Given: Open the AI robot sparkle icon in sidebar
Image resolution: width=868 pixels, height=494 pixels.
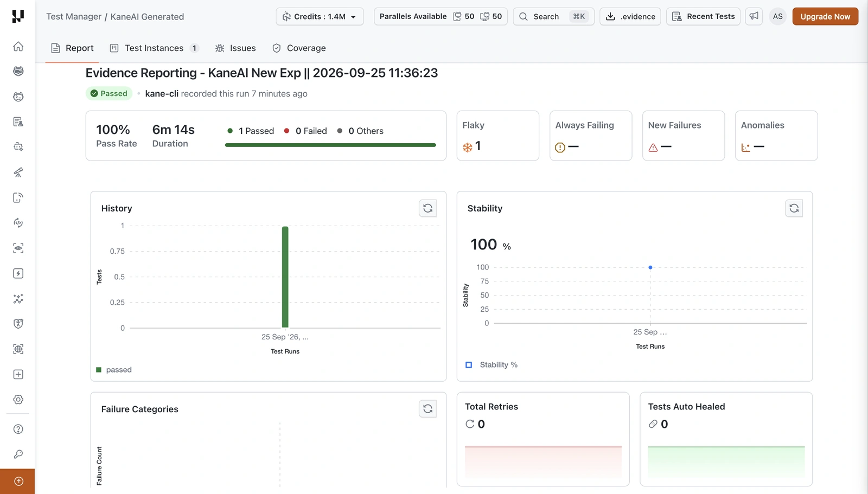Looking at the screenshot, I should pyautogui.click(x=18, y=147).
